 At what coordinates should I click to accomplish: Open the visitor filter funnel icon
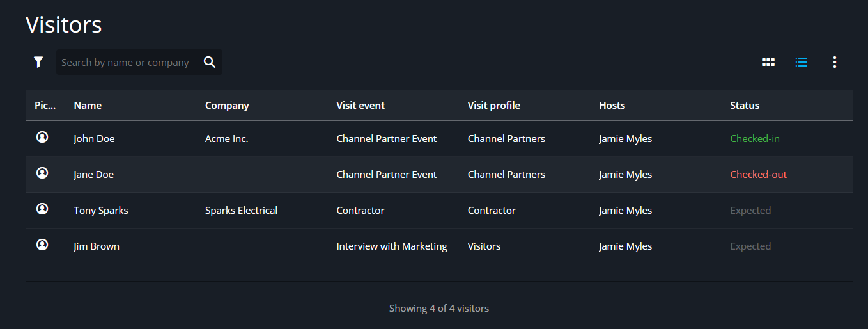pos(38,62)
